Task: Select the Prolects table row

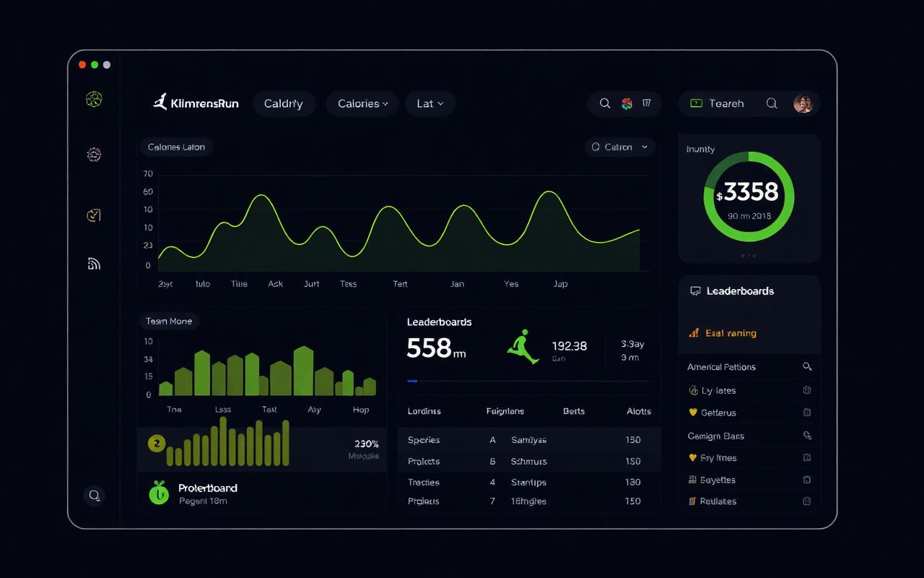Action: [x=529, y=461]
